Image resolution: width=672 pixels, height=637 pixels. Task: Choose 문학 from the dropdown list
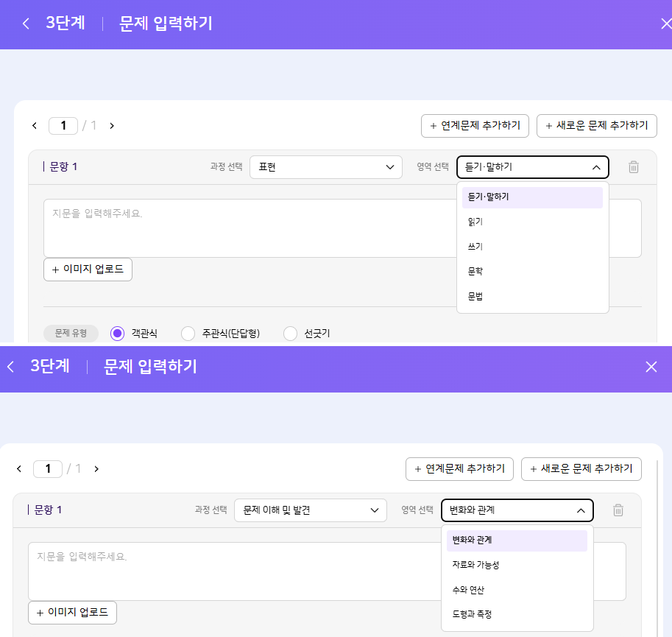tap(532, 271)
